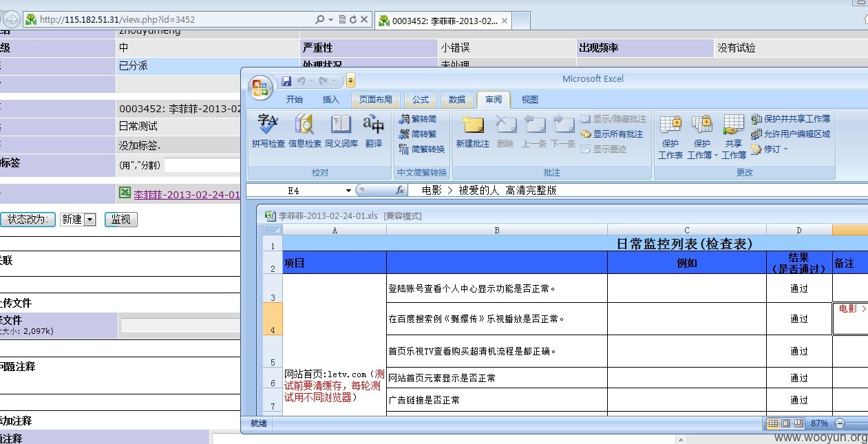868x444 pixels.
Task: Open 信息检索 research tool
Action: coord(304,131)
